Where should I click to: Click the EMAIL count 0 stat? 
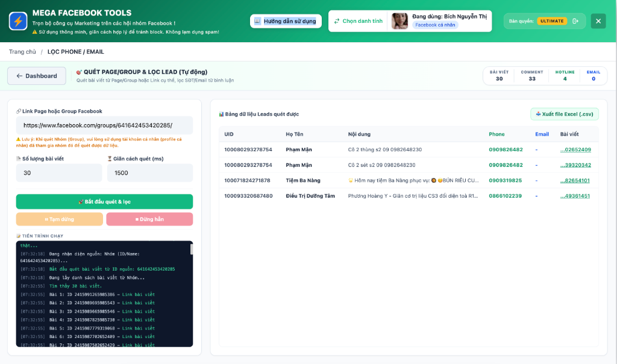pos(594,75)
